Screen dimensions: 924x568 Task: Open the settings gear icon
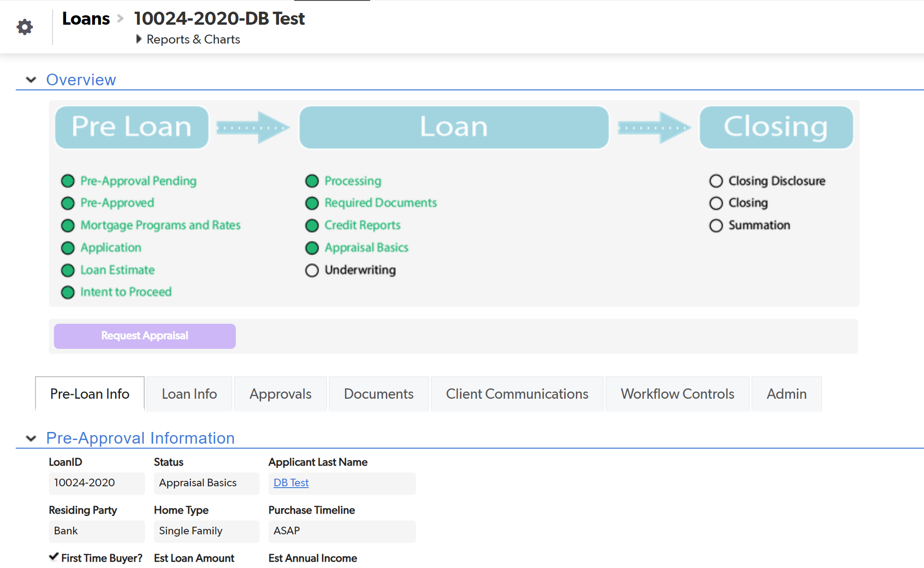(25, 27)
